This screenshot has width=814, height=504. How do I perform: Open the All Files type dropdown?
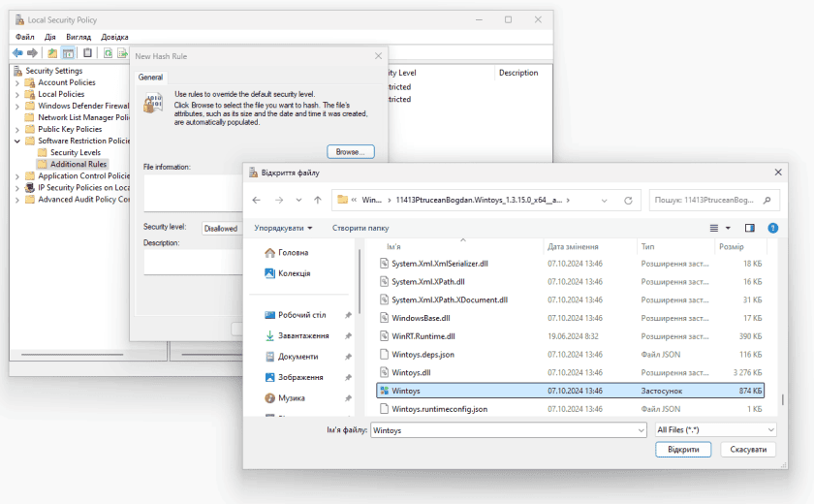tap(715, 429)
